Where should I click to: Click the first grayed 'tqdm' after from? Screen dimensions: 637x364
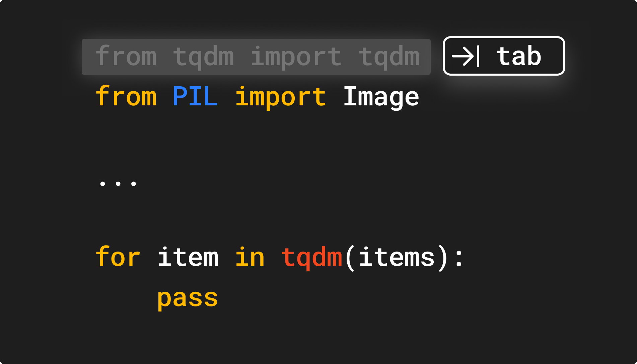tap(203, 58)
